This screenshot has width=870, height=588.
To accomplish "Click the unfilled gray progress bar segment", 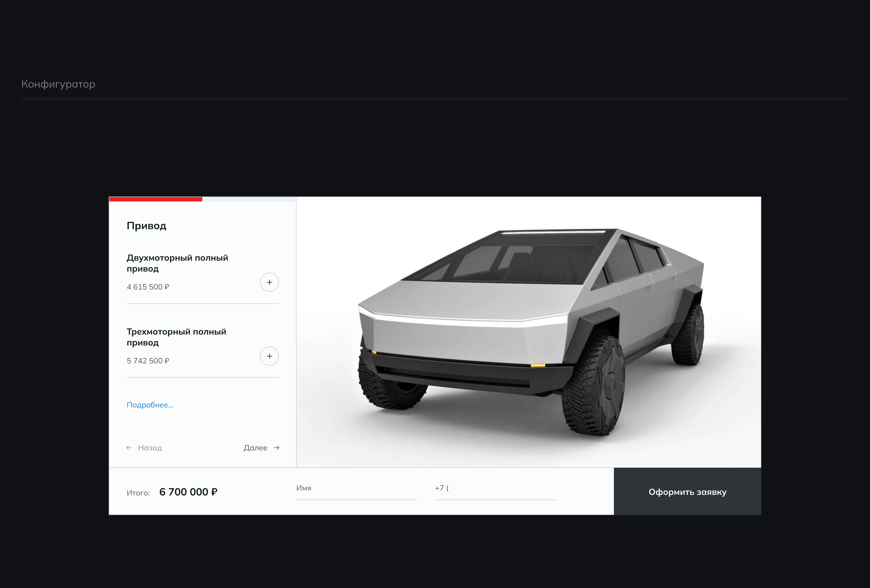I will [249, 199].
